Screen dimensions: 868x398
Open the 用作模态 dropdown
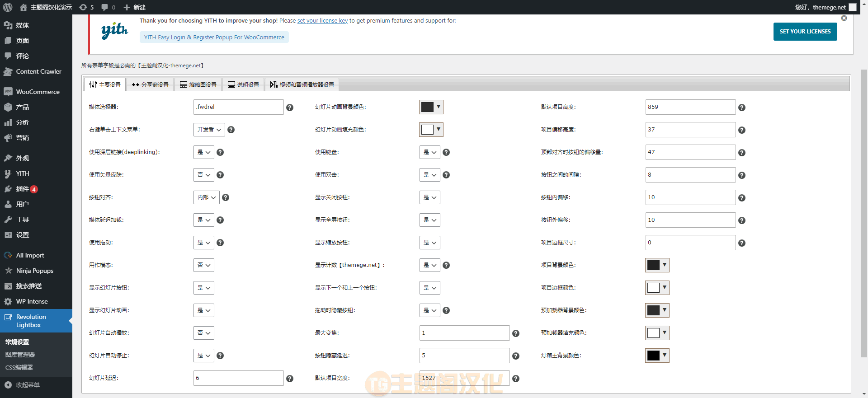203,265
